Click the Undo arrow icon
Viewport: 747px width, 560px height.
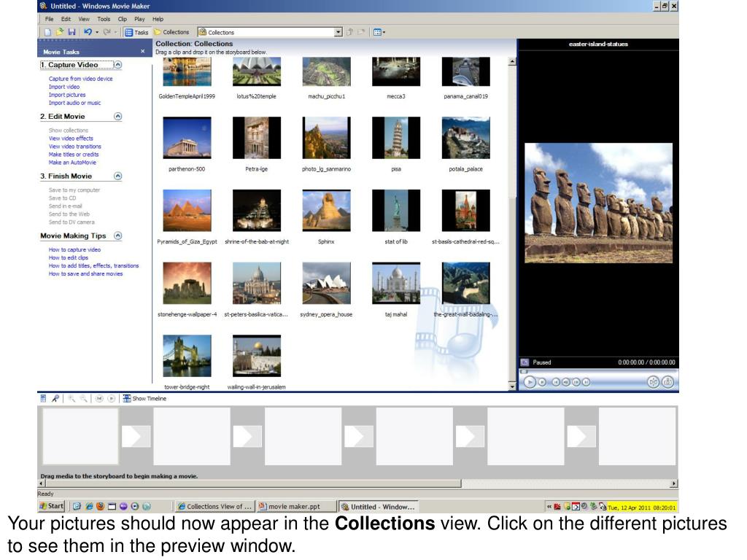pyautogui.click(x=88, y=32)
